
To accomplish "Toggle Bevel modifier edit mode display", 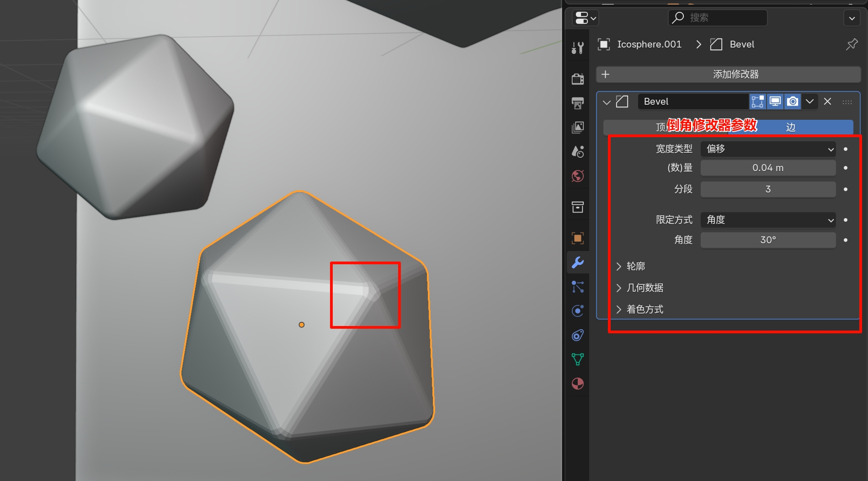I will pyautogui.click(x=757, y=102).
